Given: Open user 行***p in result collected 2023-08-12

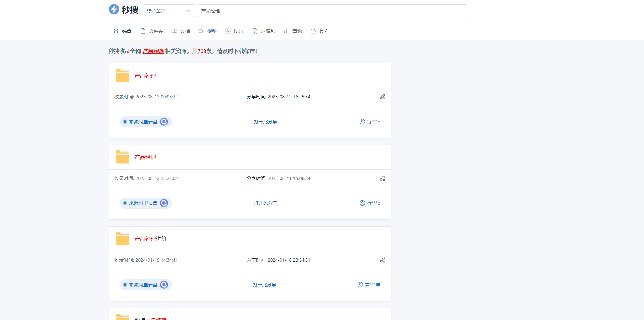Looking at the screenshot, I should (x=370, y=203).
